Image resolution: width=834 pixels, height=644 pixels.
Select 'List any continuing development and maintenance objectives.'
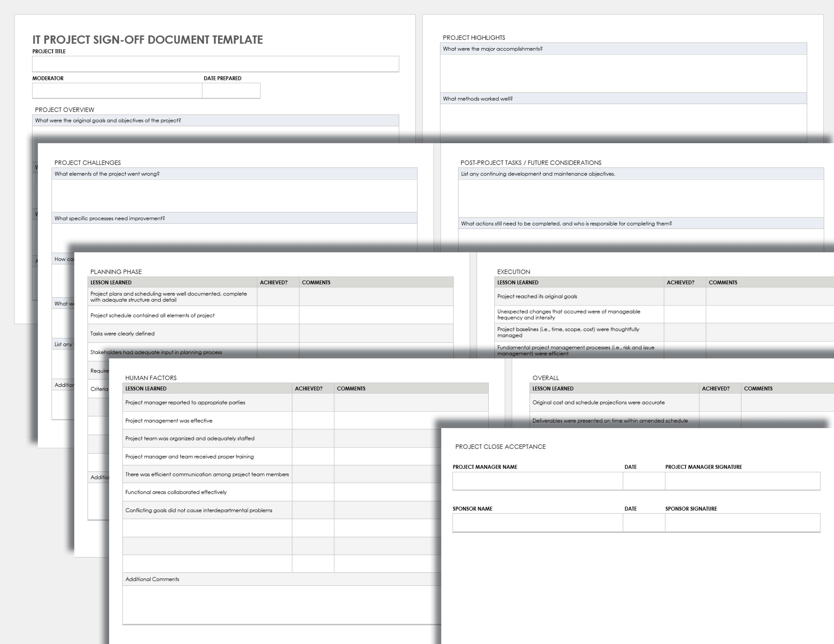point(538,174)
